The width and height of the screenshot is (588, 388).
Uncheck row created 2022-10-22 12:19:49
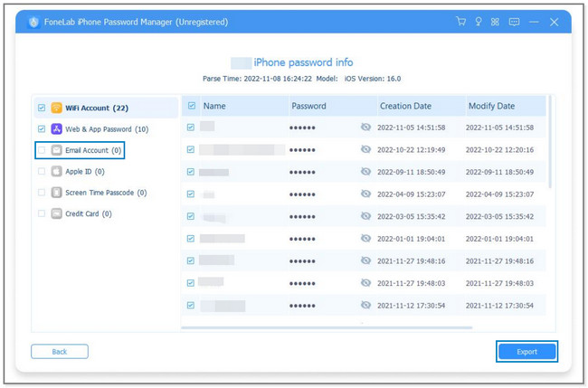(x=191, y=149)
